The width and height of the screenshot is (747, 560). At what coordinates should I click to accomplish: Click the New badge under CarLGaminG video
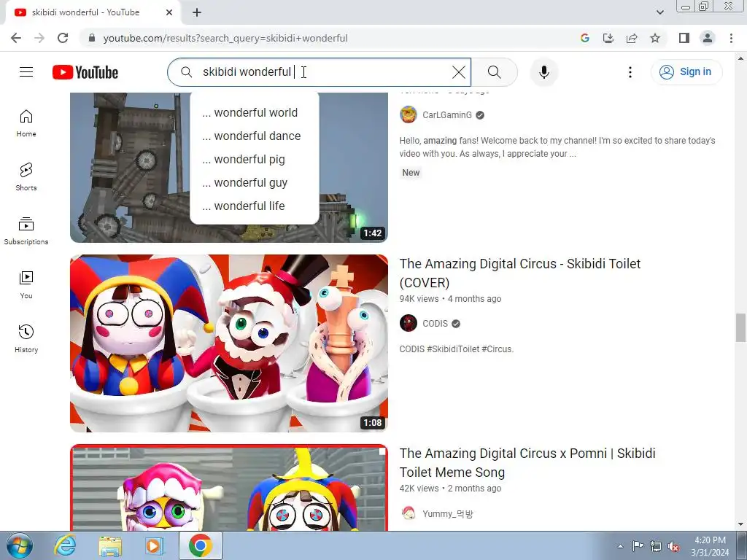click(x=411, y=173)
